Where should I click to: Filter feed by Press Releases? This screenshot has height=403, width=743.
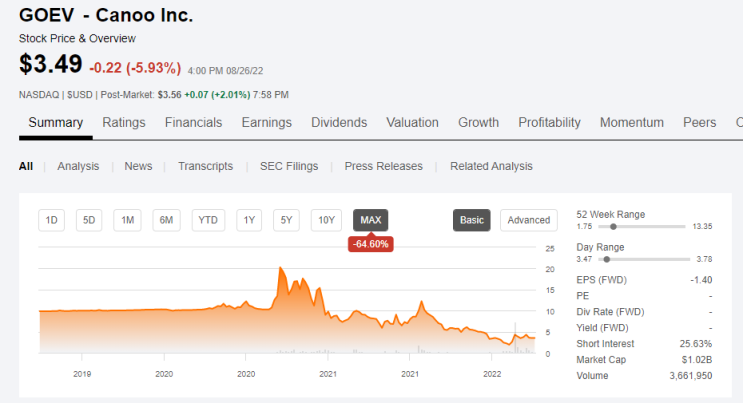pyautogui.click(x=383, y=166)
